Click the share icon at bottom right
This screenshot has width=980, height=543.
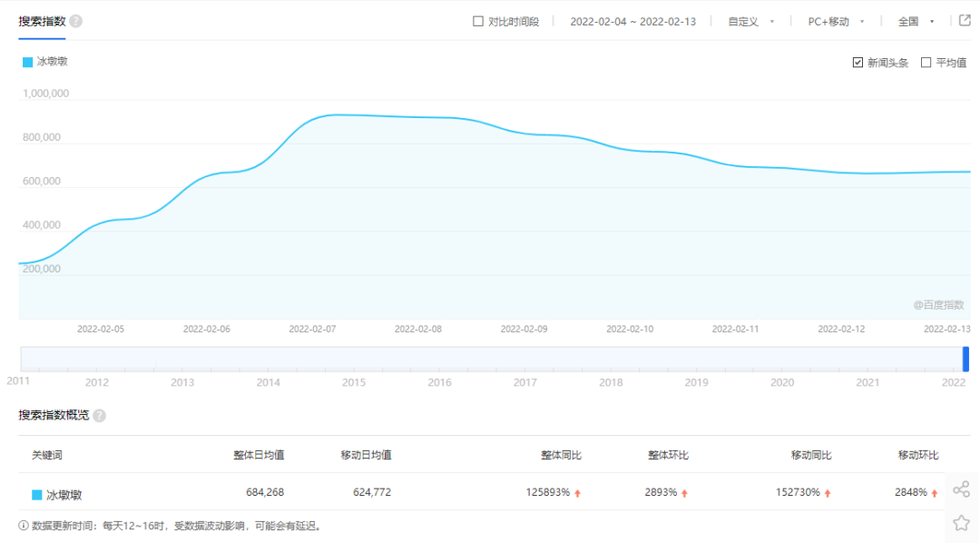coord(961,490)
